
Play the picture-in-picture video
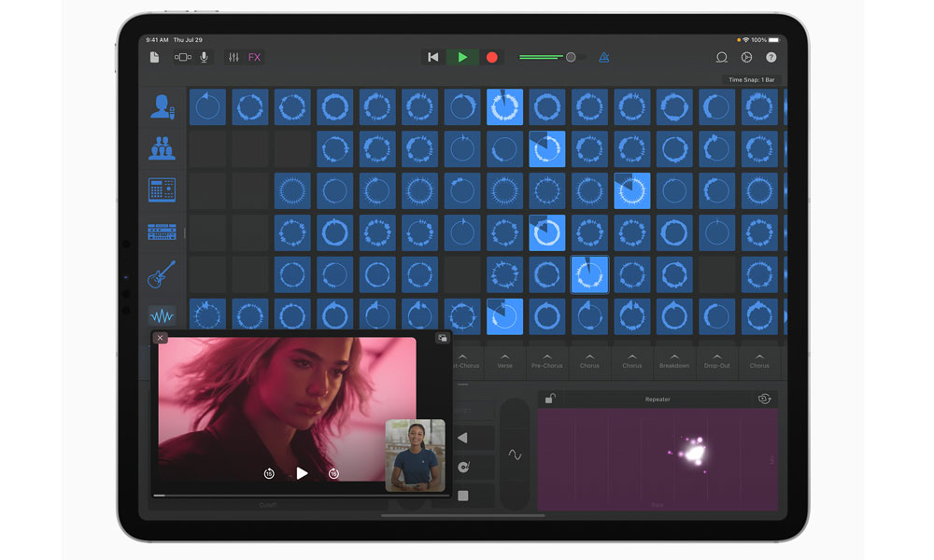point(302,473)
